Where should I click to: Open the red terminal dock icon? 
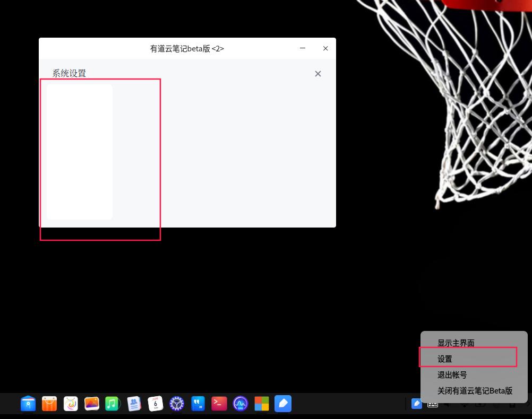coord(219,404)
